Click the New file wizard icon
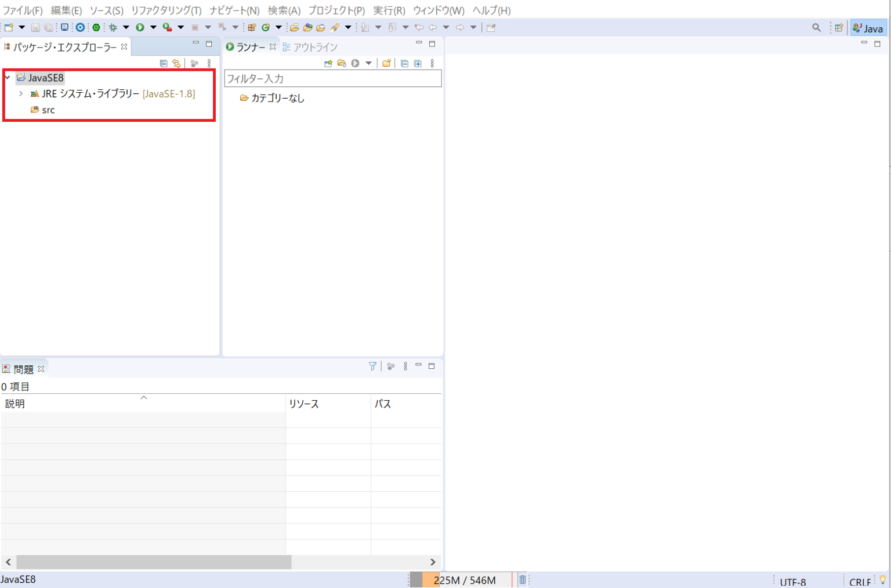 [x=9, y=27]
